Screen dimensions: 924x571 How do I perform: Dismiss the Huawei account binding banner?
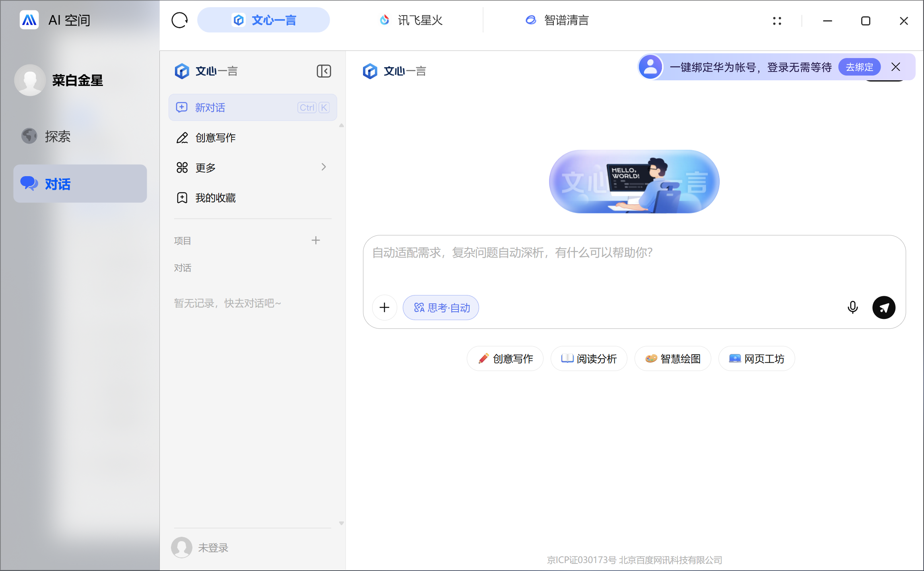pos(896,67)
